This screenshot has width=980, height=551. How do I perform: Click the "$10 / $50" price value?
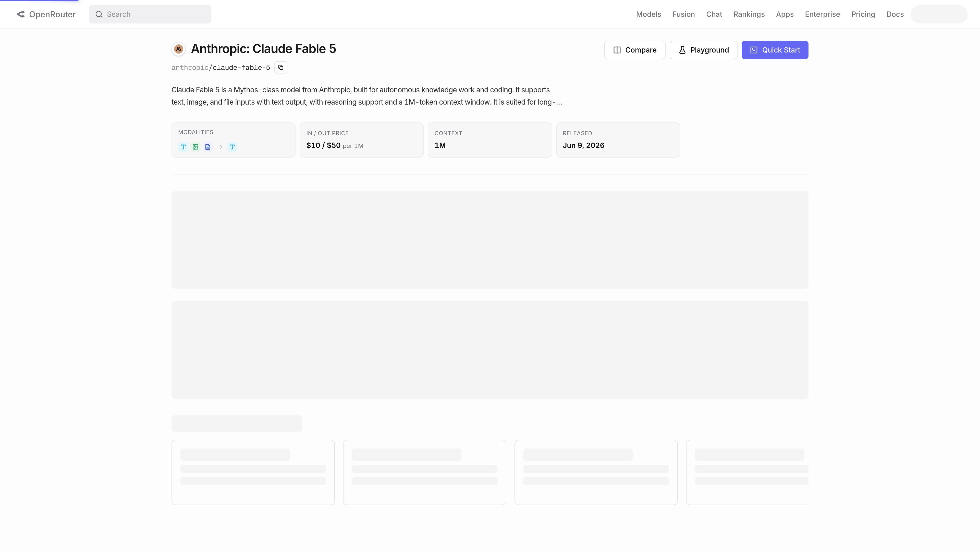click(323, 146)
